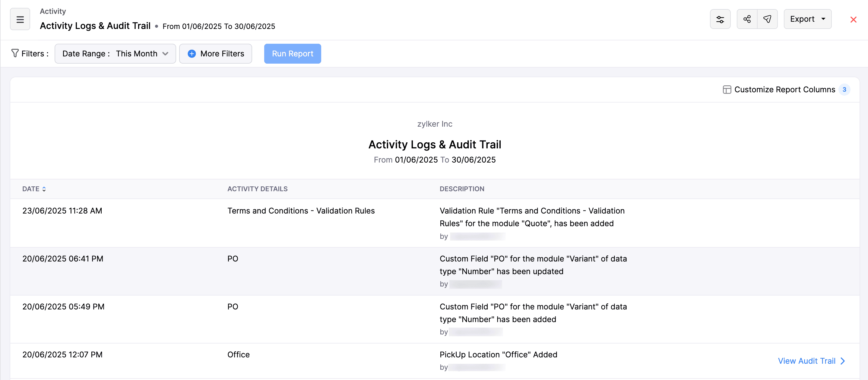Click the Run Report button

click(x=293, y=53)
